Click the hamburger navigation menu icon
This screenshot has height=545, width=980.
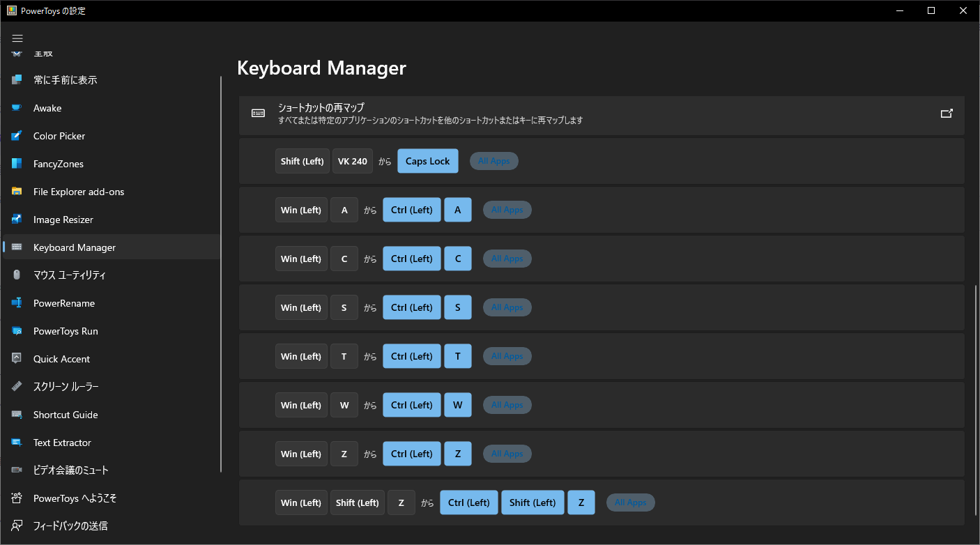coord(17,38)
